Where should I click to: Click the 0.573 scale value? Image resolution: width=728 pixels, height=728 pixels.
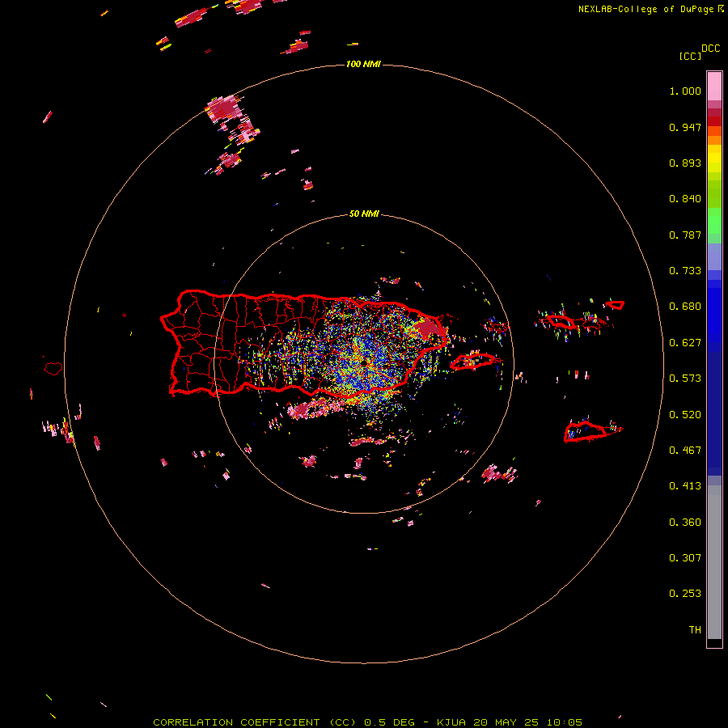[x=685, y=379]
